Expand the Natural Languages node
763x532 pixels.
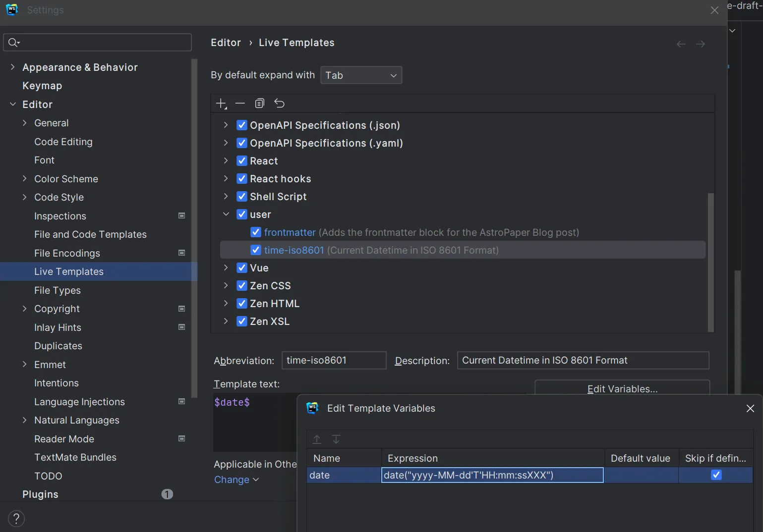(x=24, y=420)
